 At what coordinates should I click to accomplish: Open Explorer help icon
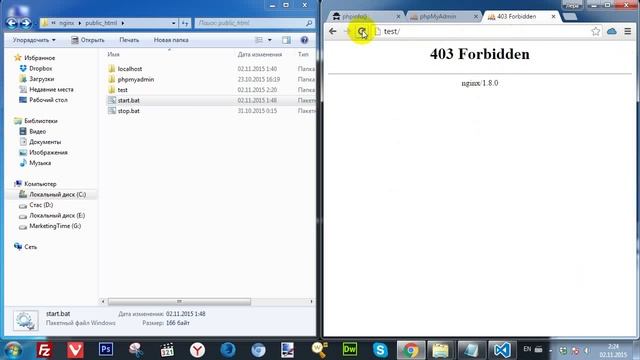(x=304, y=40)
